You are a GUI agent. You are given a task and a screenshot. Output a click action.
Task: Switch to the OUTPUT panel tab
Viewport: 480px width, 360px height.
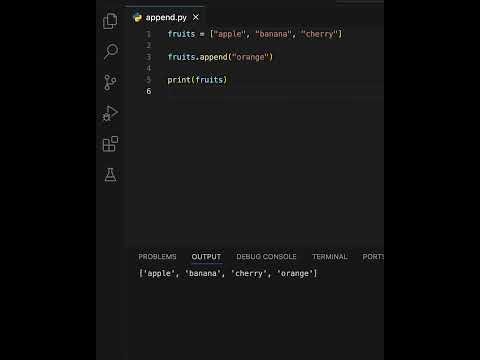[x=206, y=257]
